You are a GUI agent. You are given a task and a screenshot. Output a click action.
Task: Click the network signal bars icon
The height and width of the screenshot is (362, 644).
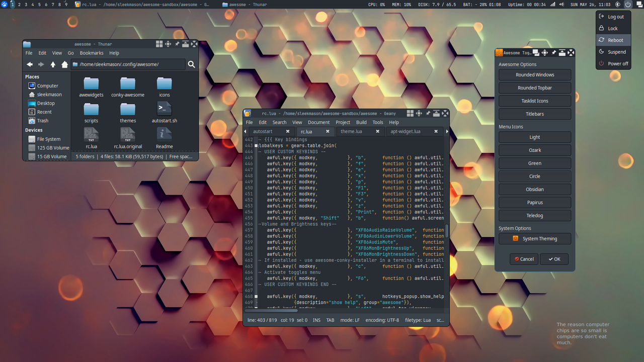point(553,5)
